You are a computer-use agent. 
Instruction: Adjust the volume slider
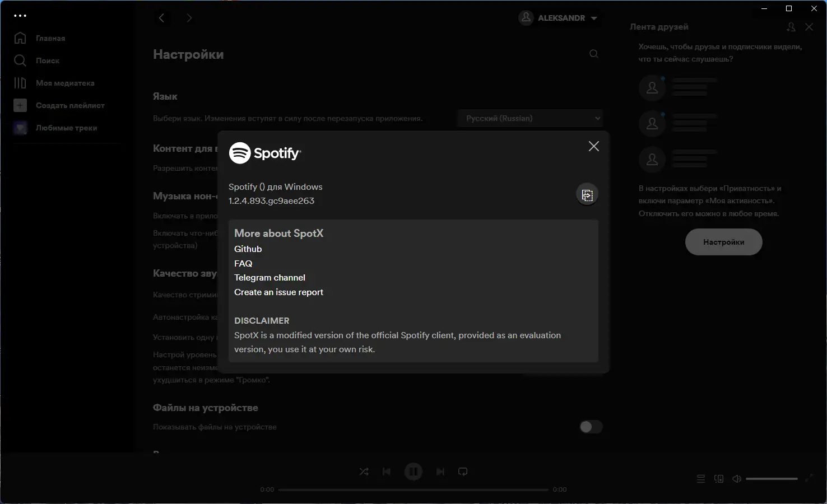pyautogui.click(x=772, y=479)
